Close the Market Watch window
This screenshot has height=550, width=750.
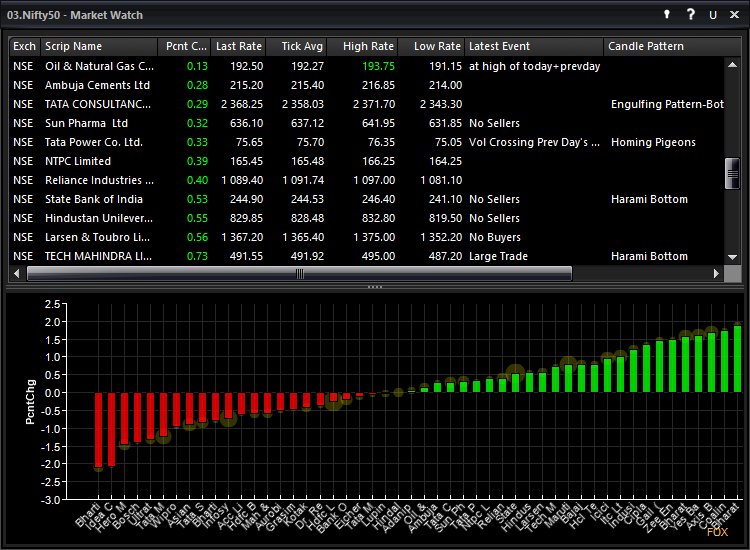(x=734, y=14)
